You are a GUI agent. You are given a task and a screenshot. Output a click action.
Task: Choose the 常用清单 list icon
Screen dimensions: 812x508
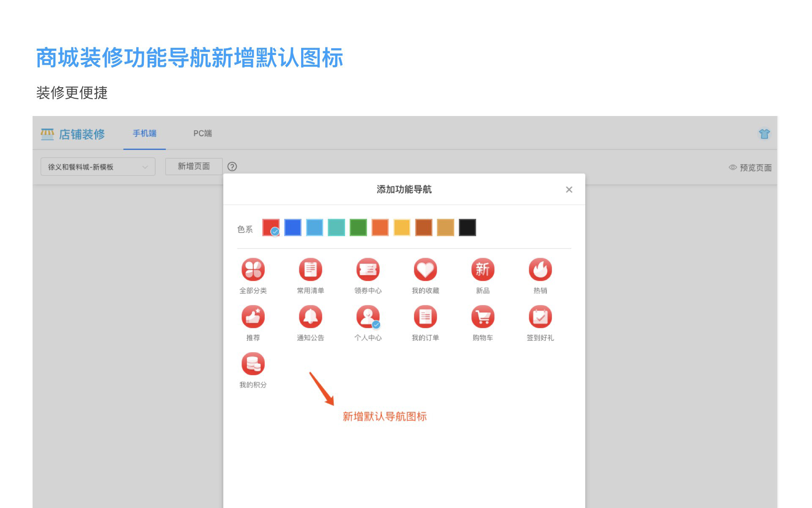pos(310,270)
